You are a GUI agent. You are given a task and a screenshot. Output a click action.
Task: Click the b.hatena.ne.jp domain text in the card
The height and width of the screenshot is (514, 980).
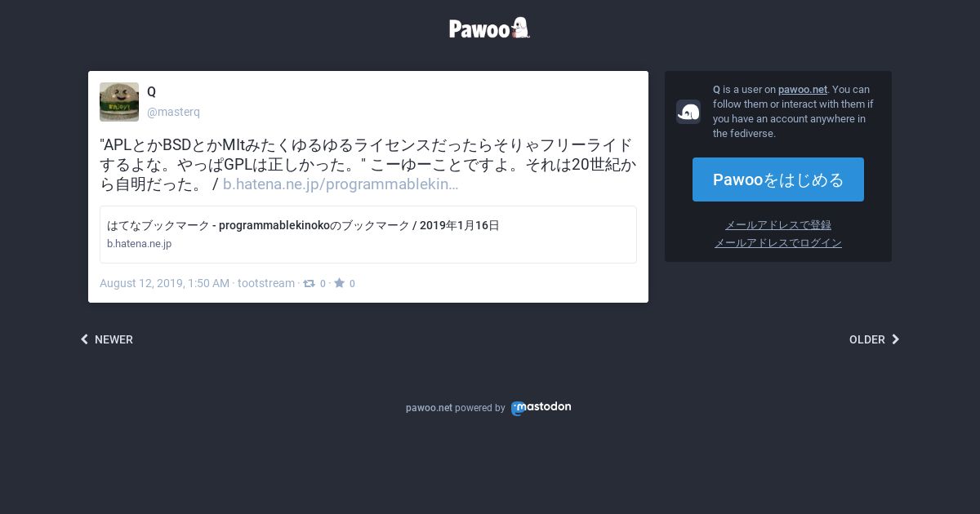139,244
